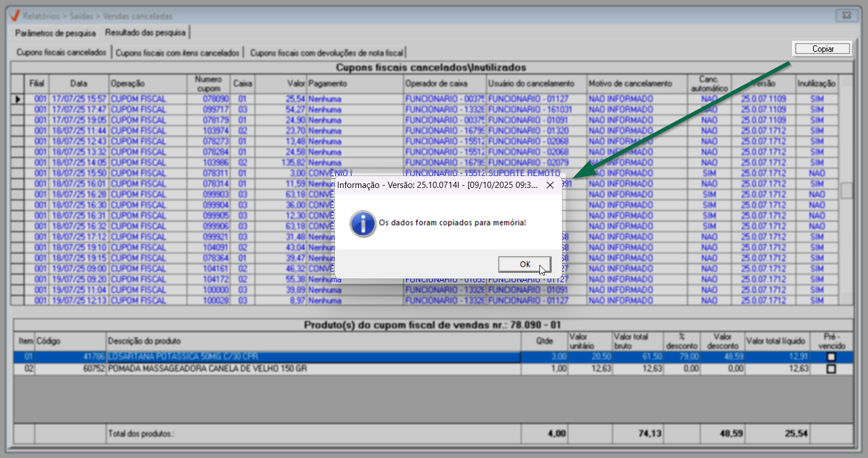
Task: Click the blue information icon
Action: [x=363, y=223]
